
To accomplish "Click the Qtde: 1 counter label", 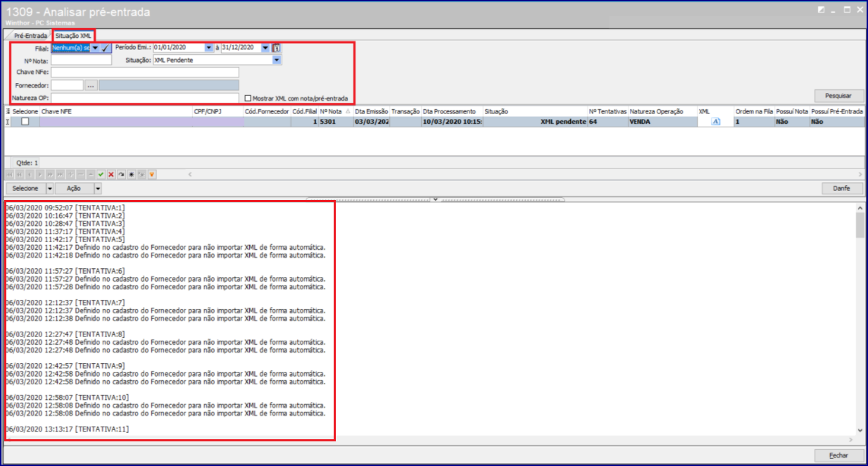I will click(27, 163).
